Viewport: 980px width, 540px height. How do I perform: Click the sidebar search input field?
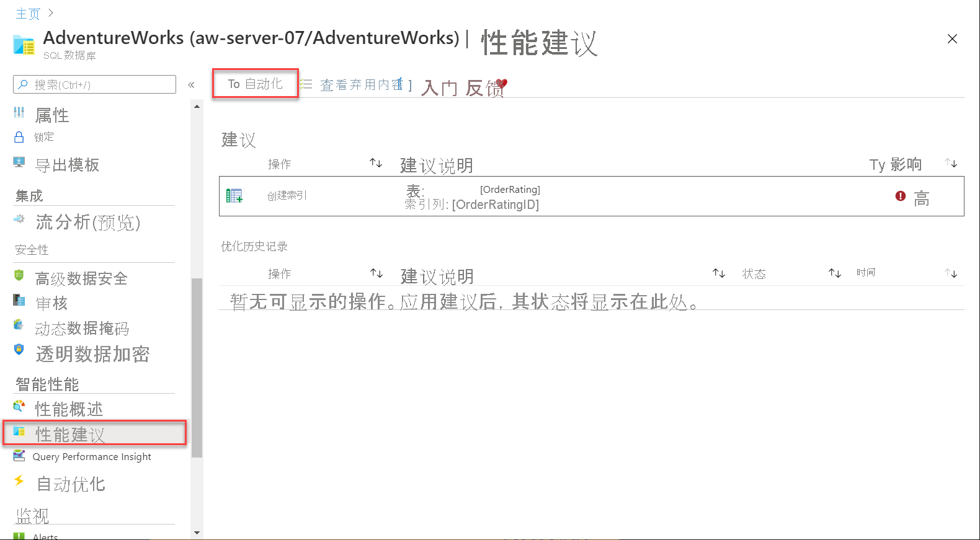[x=94, y=84]
